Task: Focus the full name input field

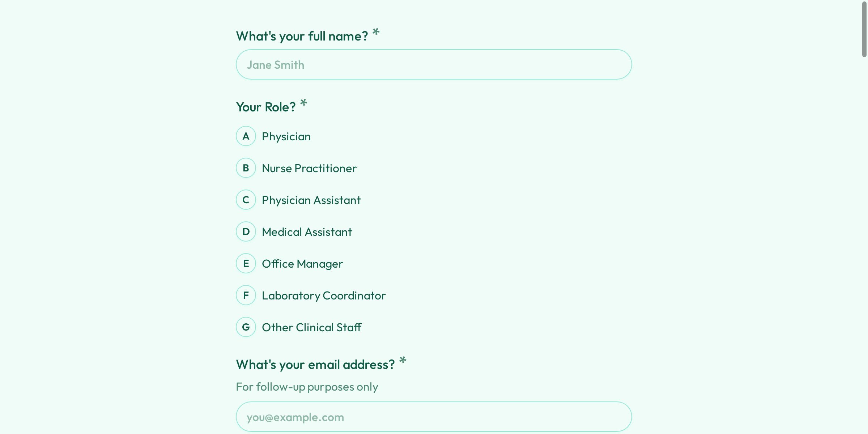Action: point(434,65)
